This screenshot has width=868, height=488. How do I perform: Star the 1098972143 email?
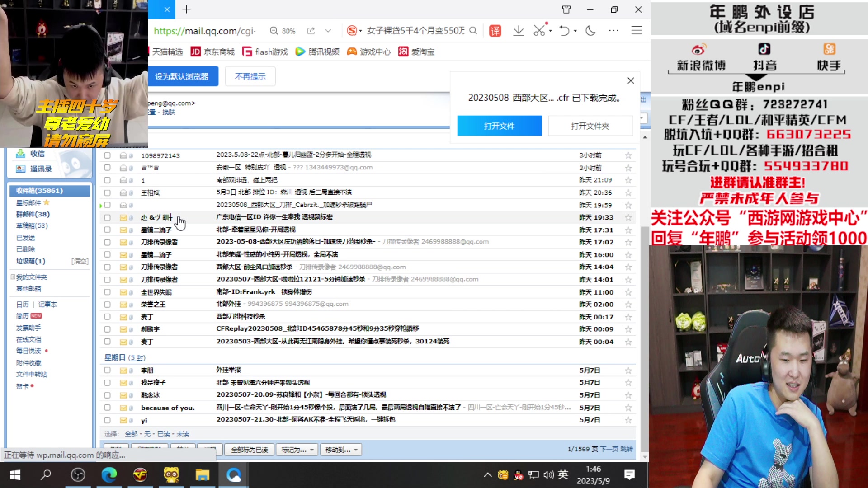[628, 155]
